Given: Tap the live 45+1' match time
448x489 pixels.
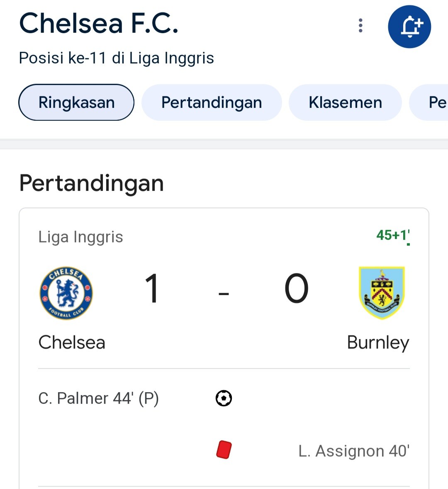Looking at the screenshot, I should [393, 235].
